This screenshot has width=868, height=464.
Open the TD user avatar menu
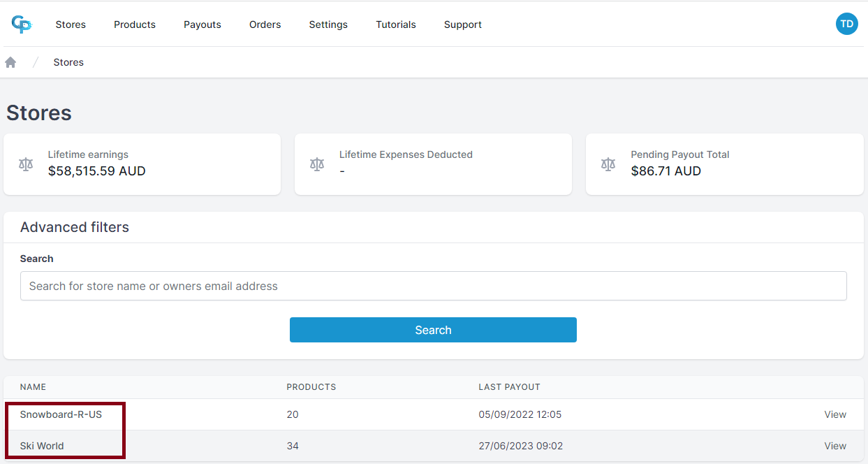tap(846, 24)
